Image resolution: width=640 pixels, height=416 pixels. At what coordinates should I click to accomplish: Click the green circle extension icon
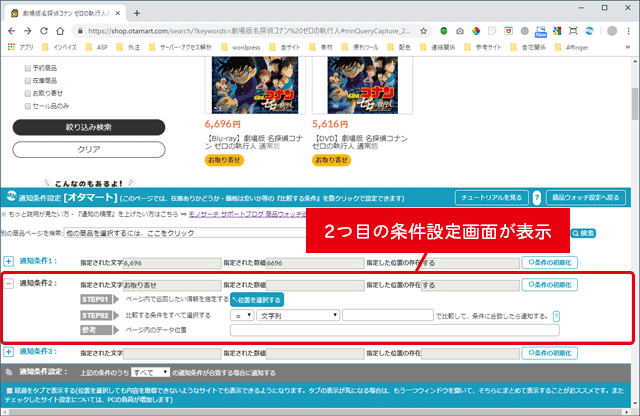[x=444, y=31]
